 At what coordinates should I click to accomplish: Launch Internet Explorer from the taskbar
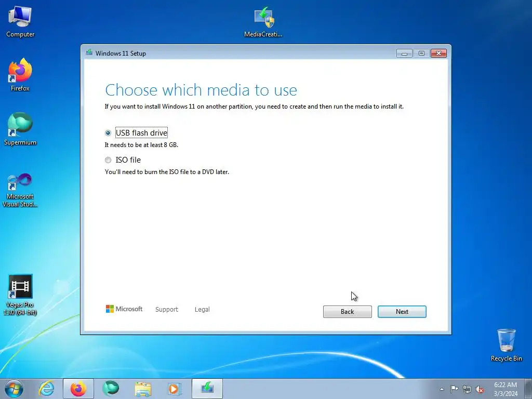point(46,389)
